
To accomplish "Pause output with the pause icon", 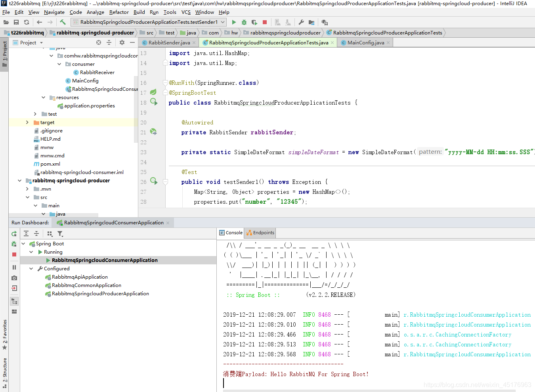I will 14,268.
